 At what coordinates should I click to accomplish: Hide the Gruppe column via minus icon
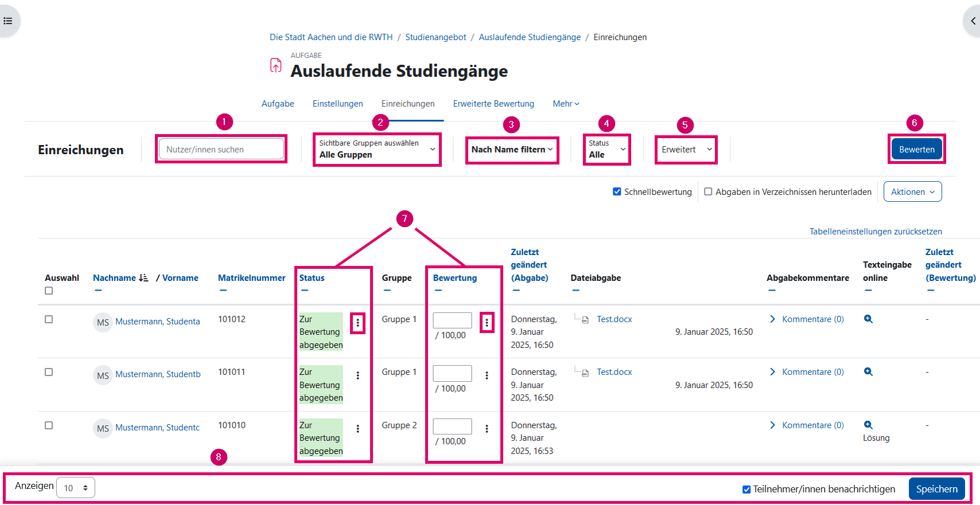pos(387,290)
